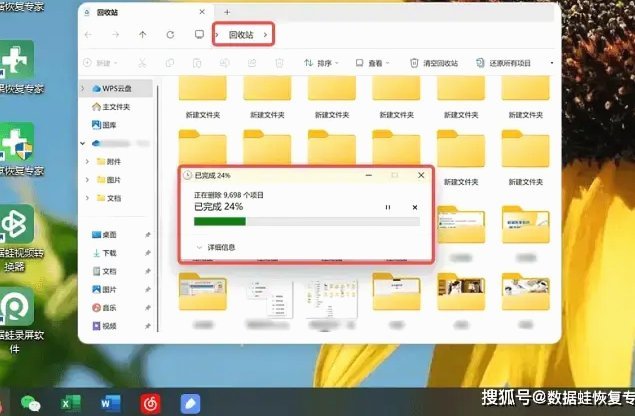Open pinned 图片 quick access item
The image size is (635, 416).
pos(104,290)
